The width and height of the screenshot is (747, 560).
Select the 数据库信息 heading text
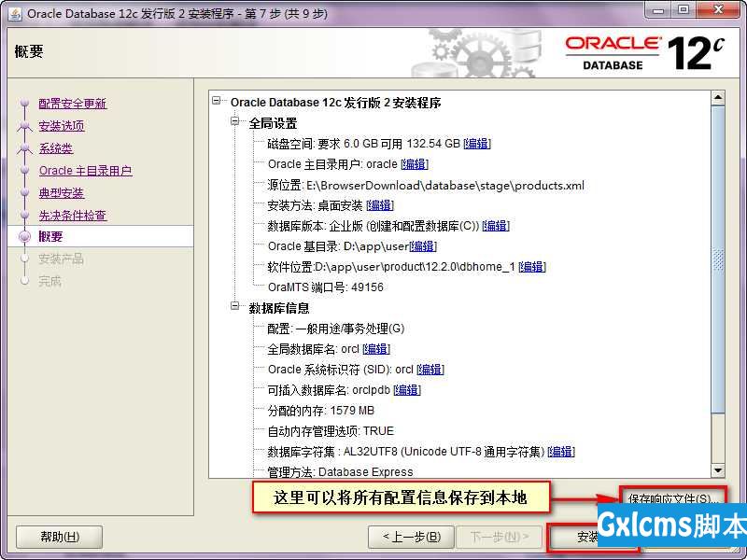(279, 308)
